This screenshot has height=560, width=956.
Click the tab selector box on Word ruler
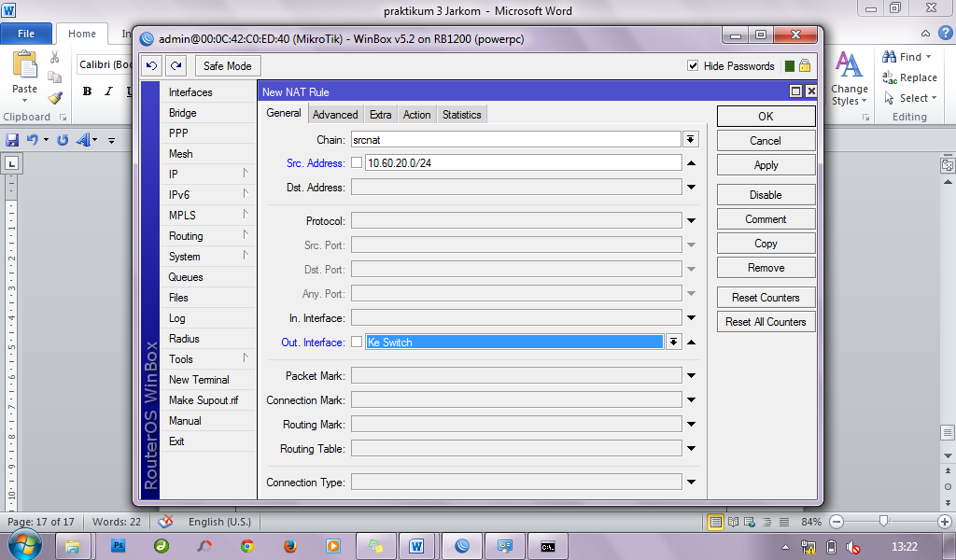pos(12,163)
